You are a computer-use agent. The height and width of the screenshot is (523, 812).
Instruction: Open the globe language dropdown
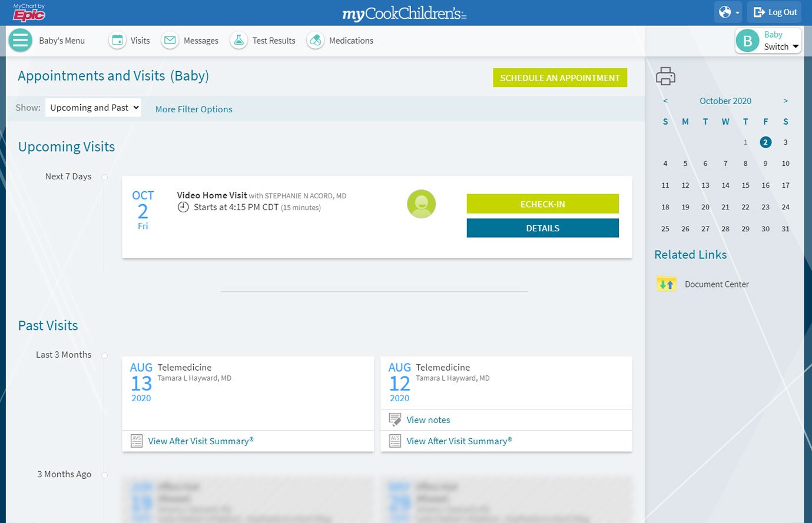728,12
